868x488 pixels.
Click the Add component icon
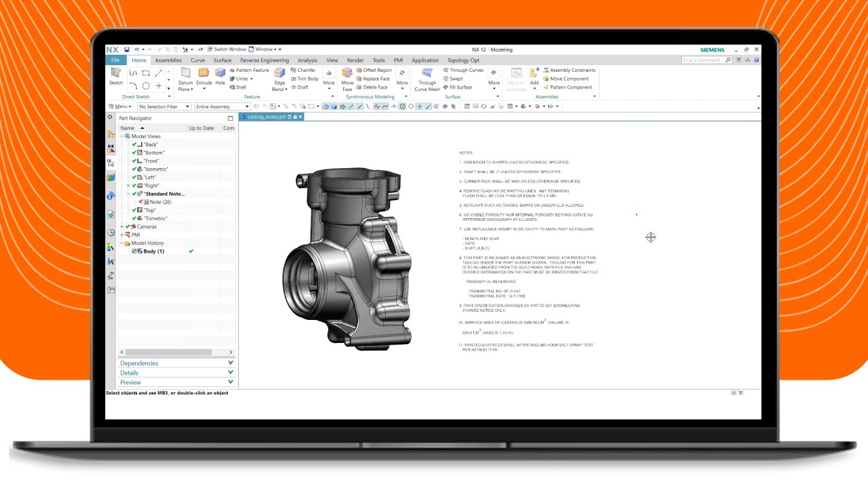point(534,73)
